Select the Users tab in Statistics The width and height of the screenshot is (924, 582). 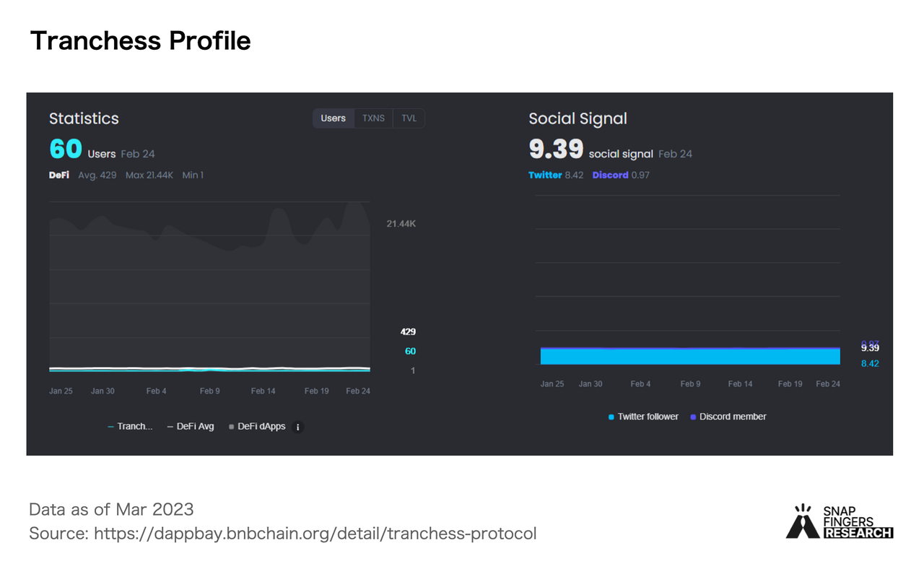pos(333,118)
